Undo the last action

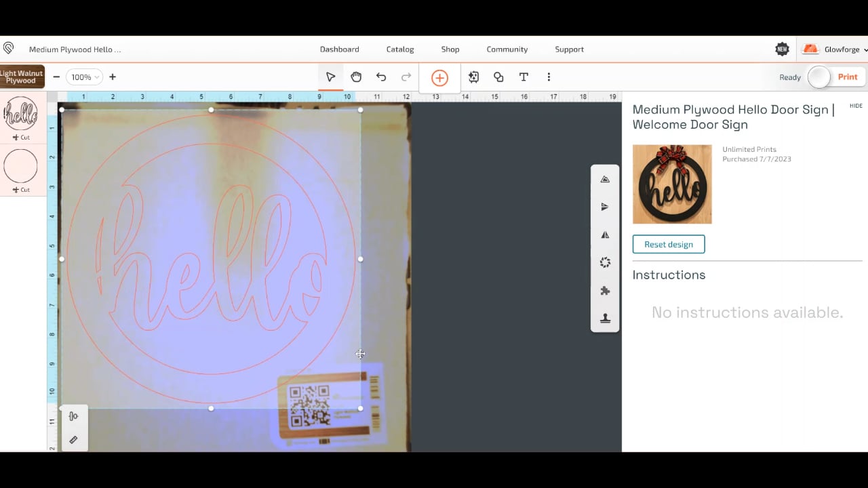point(381,77)
